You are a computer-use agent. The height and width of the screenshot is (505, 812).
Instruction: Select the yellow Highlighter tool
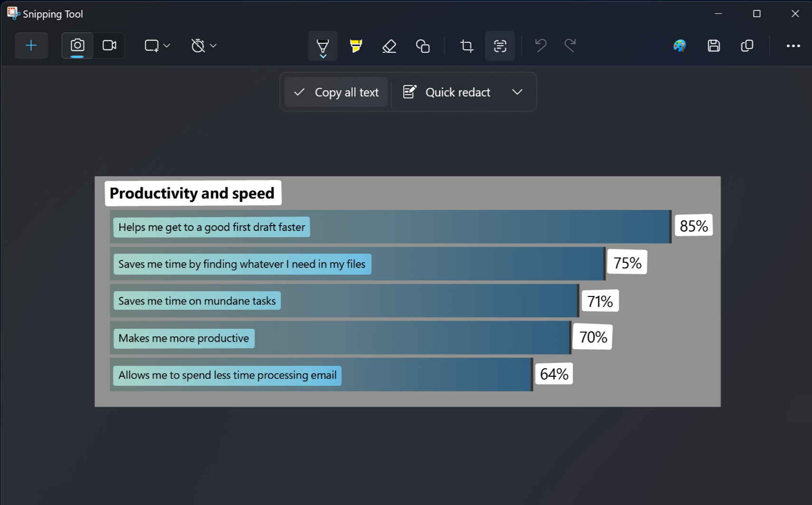[x=356, y=46]
